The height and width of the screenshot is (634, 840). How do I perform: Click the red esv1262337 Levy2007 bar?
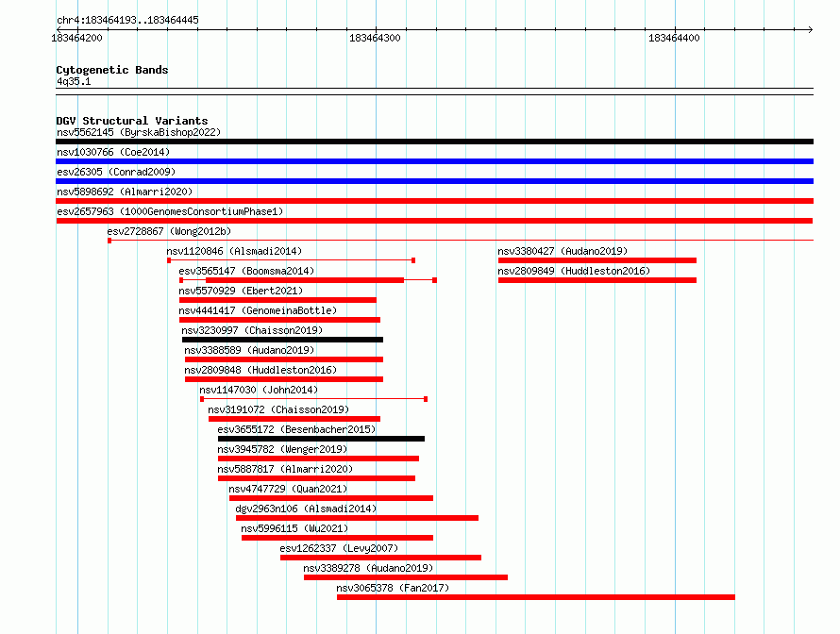(x=381, y=558)
